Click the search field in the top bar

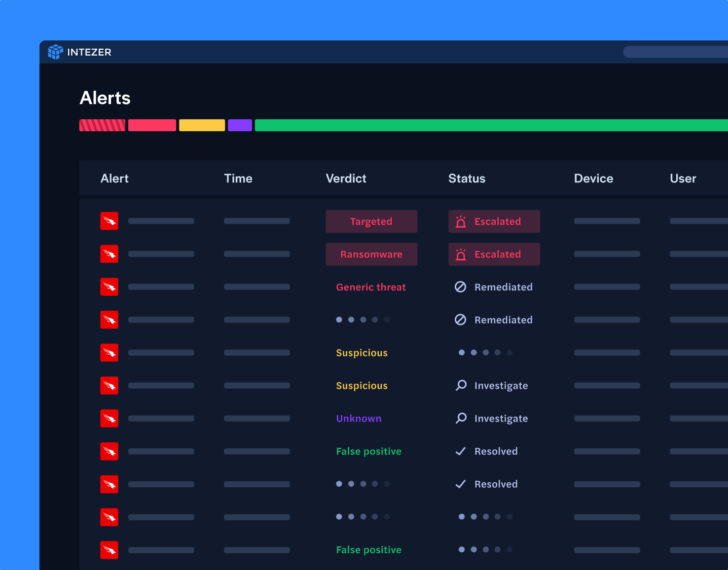coord(675,52)
